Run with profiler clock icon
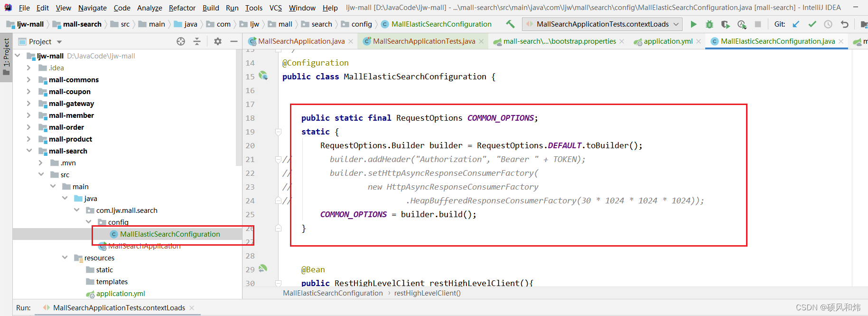868x316 pixels. [x=742, y=24]
